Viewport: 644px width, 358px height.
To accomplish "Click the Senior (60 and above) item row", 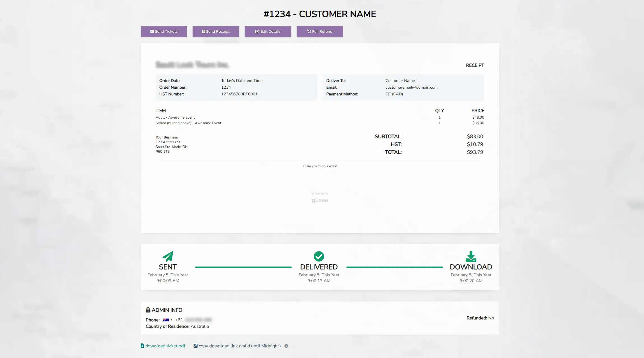I will (320, 123).
